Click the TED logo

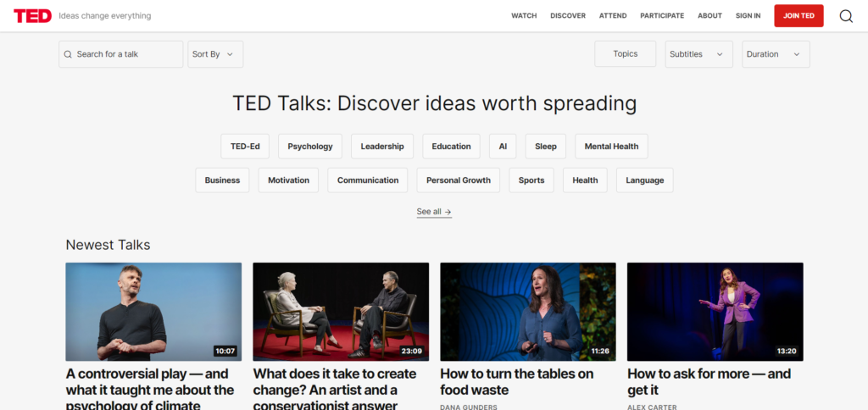click(x=32, y=15)
